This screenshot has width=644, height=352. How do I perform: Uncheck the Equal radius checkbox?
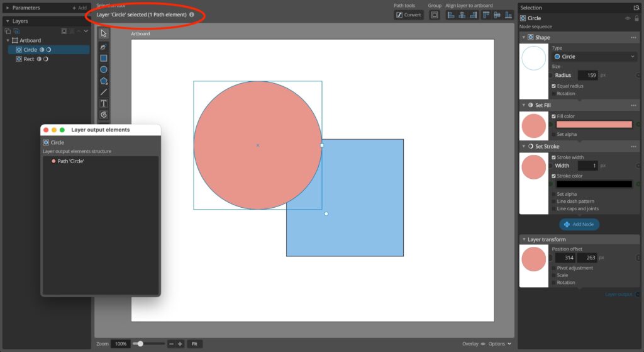tap(553, 86)
